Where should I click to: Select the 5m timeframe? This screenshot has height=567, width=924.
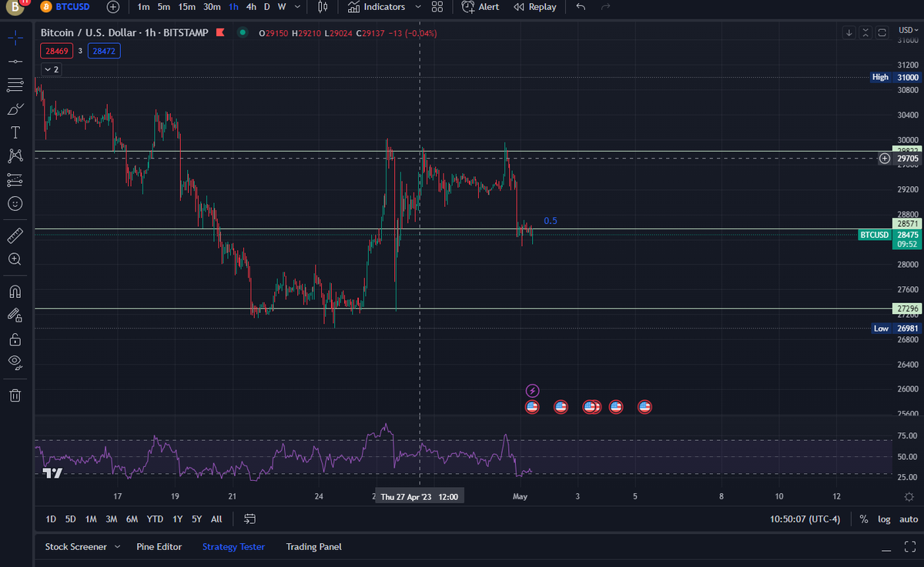tap(164, 7)
